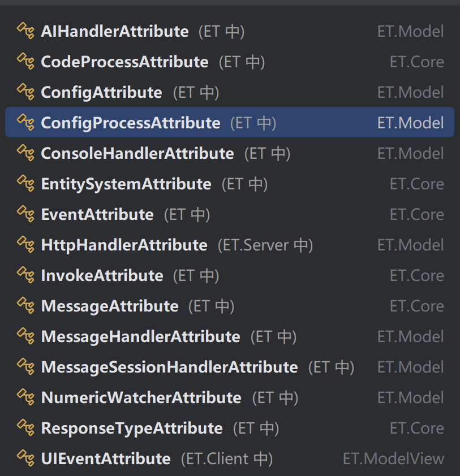Click the class icon beside UIEventAttribute

26,458
